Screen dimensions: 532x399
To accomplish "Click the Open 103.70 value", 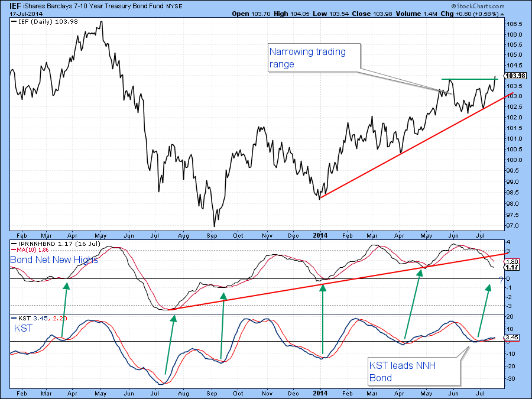I will tap(251, 14).
